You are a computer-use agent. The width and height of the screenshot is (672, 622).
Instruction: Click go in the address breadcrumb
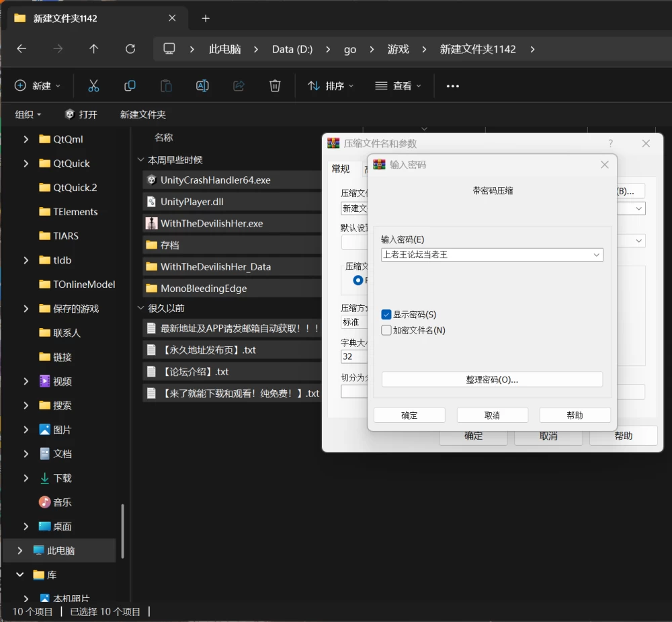(x=350, y=49)
